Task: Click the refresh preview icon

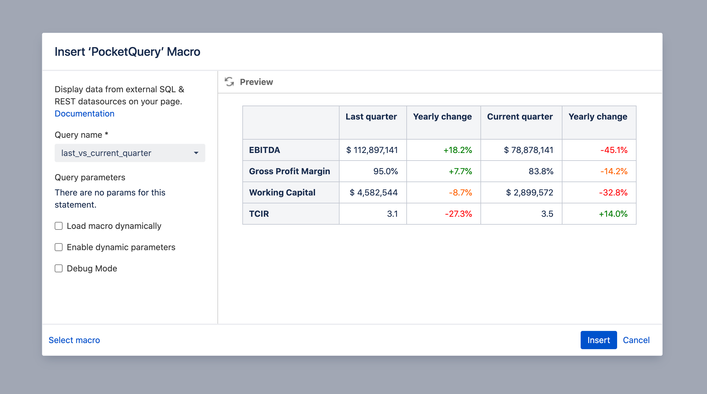Action: pos(230,82)
